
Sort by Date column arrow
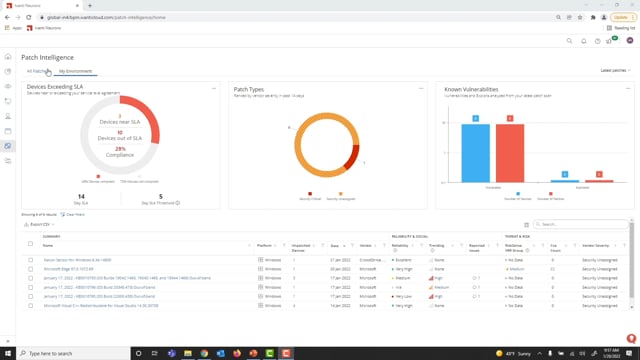(x=344, y=246)
